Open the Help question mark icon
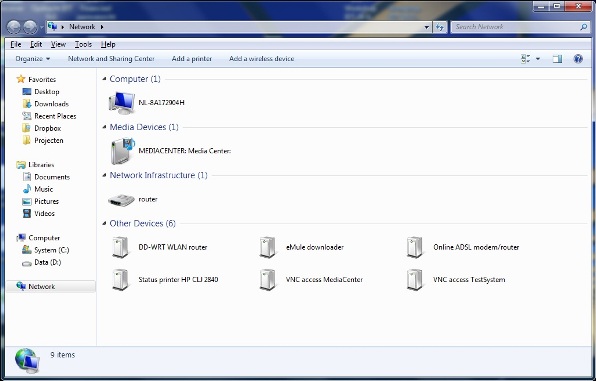 point(578,59)
